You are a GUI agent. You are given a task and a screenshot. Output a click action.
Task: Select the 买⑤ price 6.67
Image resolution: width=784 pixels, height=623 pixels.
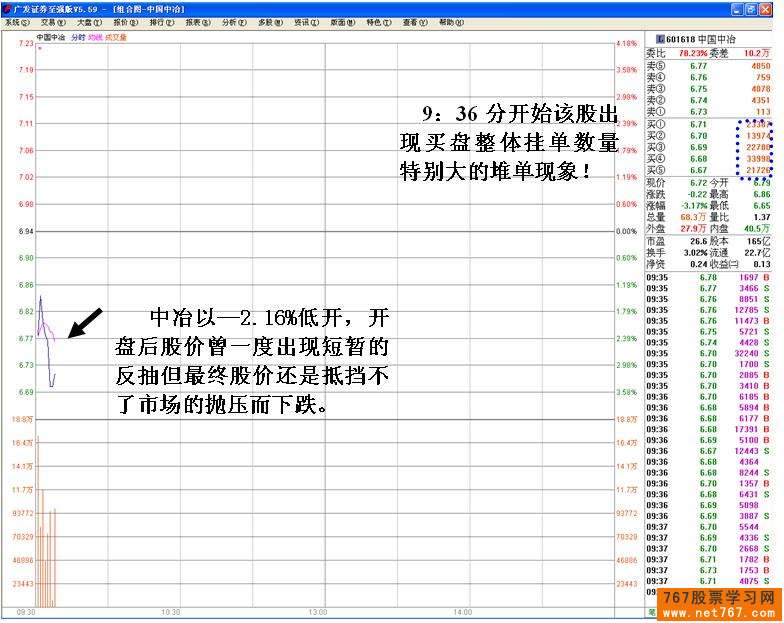click(x=698, y=170)
